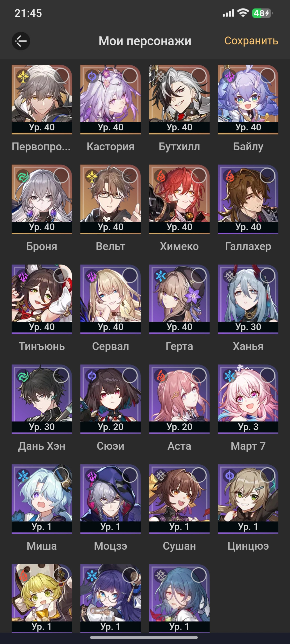Tick the selection circle on Март 7
This screenshot has width=290, height=644.
tap(268, 375)
